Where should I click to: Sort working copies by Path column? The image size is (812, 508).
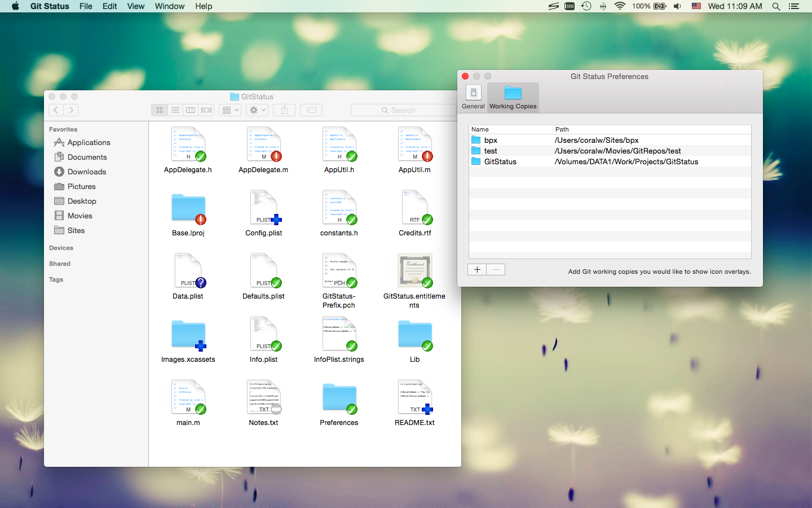(652, 129)
